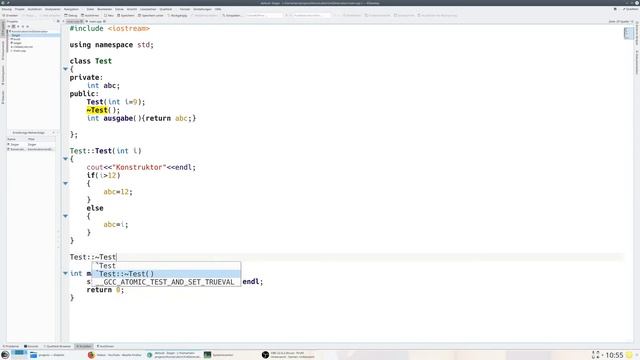
Task: Open the KDE application launcher
Action: 5,355
